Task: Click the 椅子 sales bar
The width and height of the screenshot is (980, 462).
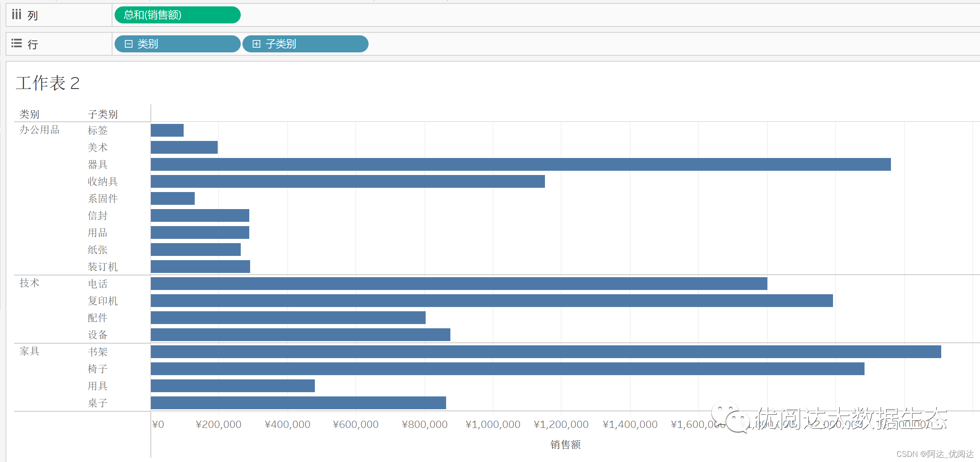Action: [507, 369]
